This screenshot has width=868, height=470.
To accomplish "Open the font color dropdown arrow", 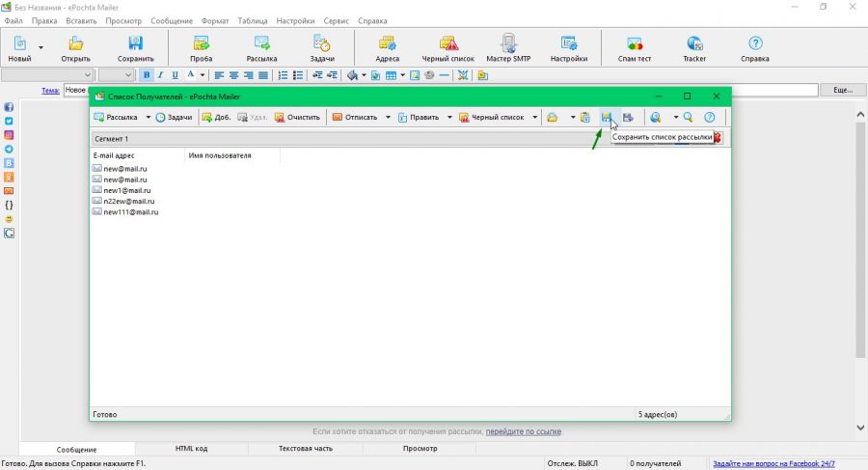I will [x=203, y=75].
